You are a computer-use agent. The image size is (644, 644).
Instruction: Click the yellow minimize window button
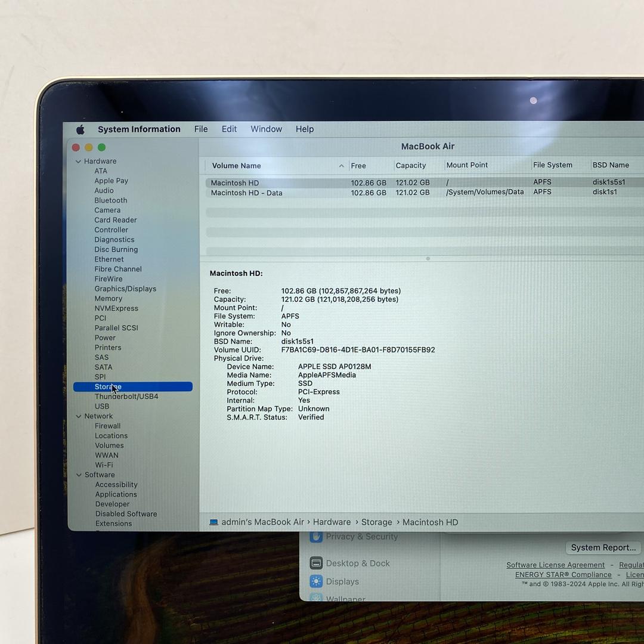(89, 147)
